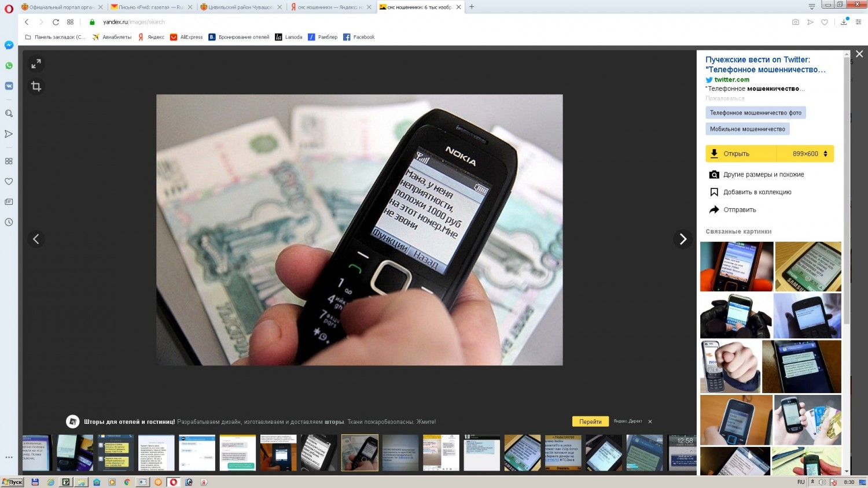Switch to the 'Письмо Fwd: газета' tab
The width and height of the screenshot is (868, 488).
[x=151, y=7]
